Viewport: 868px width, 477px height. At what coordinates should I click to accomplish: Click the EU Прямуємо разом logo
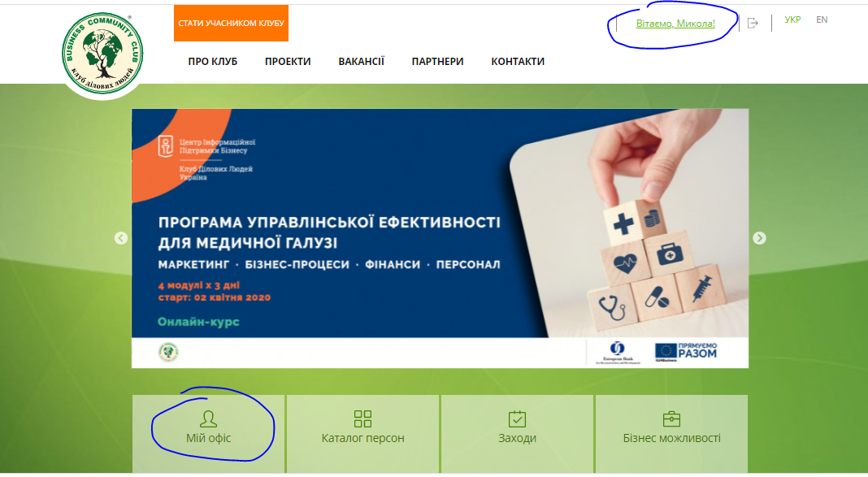coord(686,352)
